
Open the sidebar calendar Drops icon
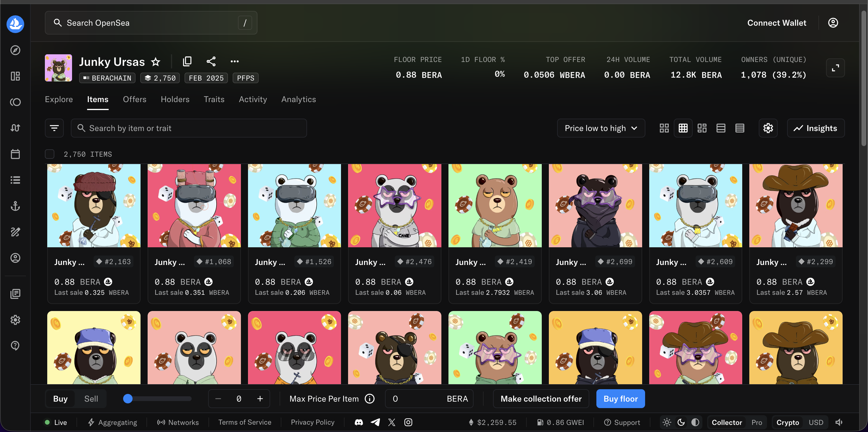pyautogui.click(x=15, y=154)
